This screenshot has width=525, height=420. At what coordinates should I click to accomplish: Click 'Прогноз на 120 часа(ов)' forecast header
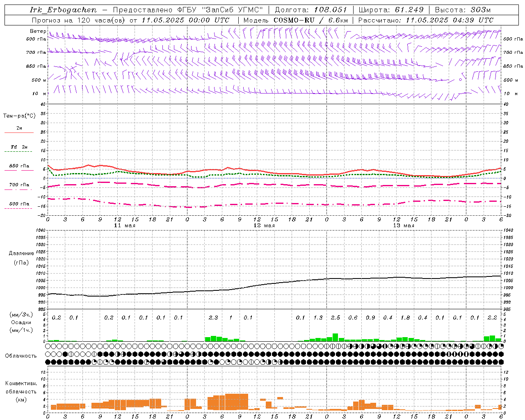tap(79, 20)
